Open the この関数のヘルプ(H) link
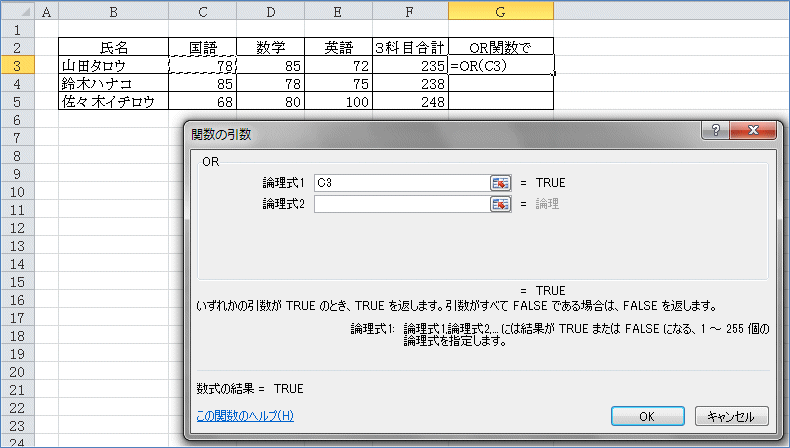 (x=245, y=416)
